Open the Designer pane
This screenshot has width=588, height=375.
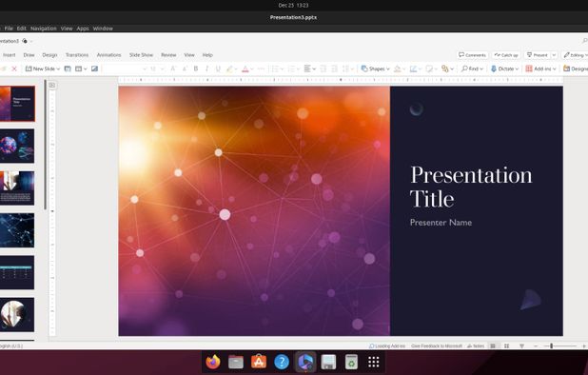576,69
